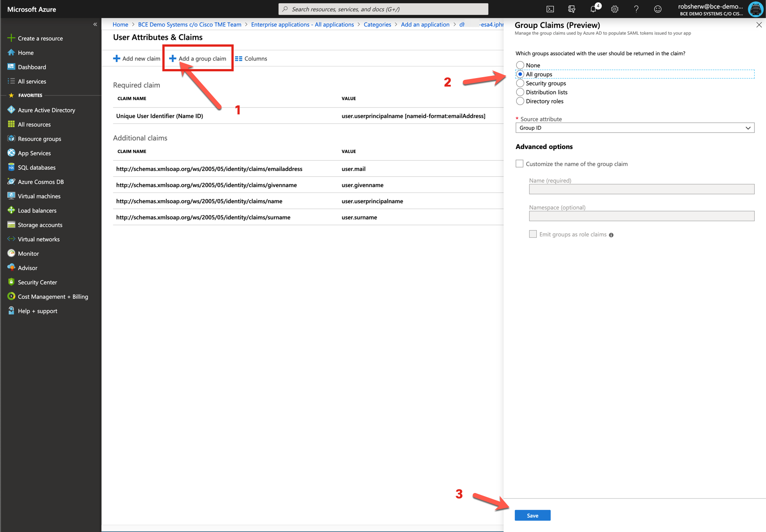Open the notifications bell
Viewport: 766px width, 532px height.
pyautogui.click(x=594, y=9)
